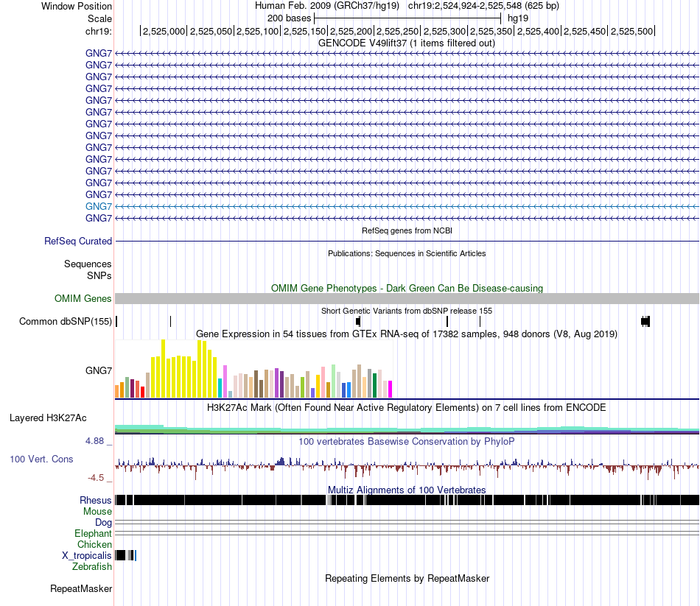Screen dimensions: 700x606
Task: Open 100 vertebrates Basewise Conservation by PhyloP
Action: (407, 442)
